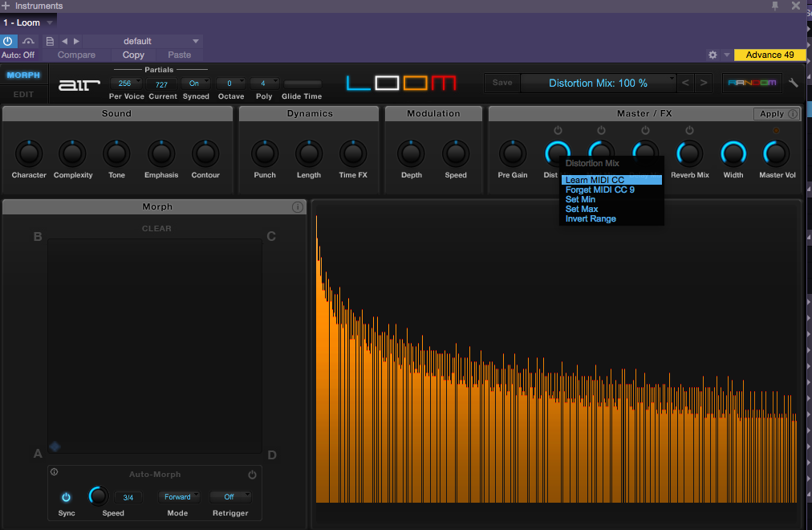Expand the Partials Per Voice dropdown
This screenshot has height=530, width=812.
point(125,84)
